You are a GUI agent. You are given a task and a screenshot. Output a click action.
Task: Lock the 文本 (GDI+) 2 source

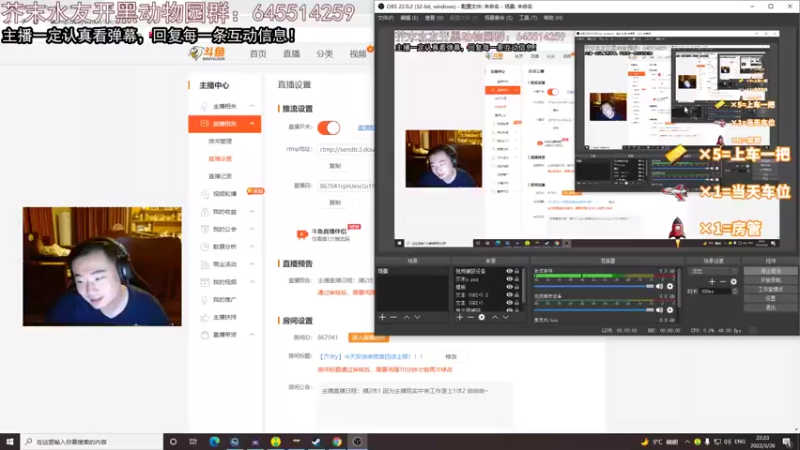tap(516, 295)
